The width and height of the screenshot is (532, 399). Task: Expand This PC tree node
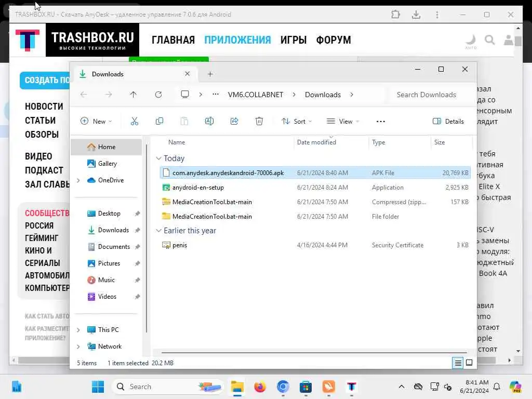tap(78, 330)
